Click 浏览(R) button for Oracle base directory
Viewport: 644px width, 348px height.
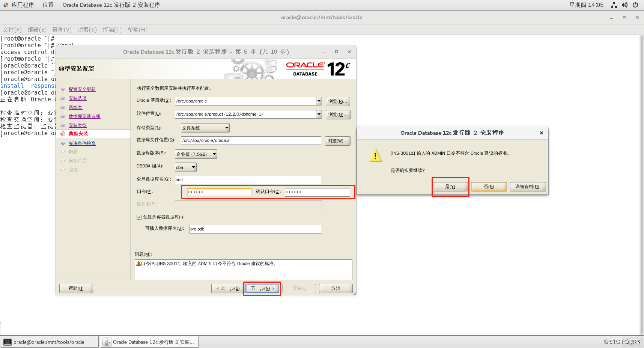[x=338, y=101]
